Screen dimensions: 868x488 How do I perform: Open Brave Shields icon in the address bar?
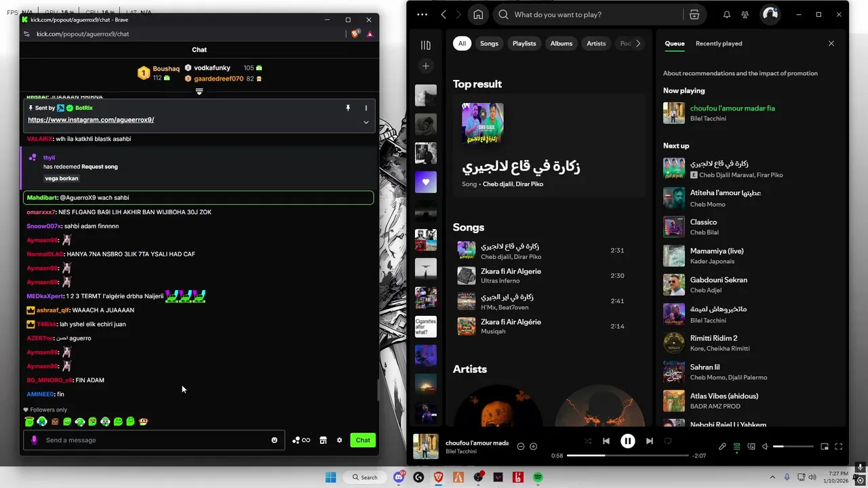tap(356, 34)
